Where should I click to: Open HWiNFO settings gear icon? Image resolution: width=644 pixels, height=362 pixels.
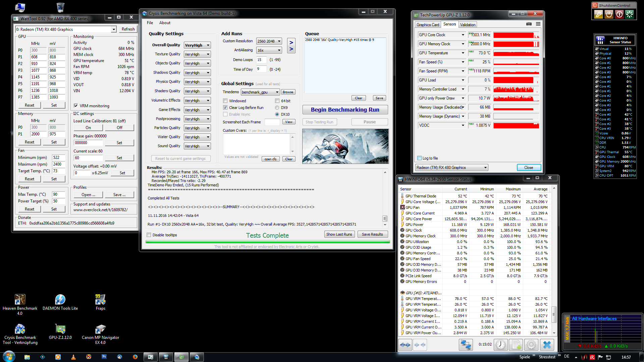tap(531, 345)
